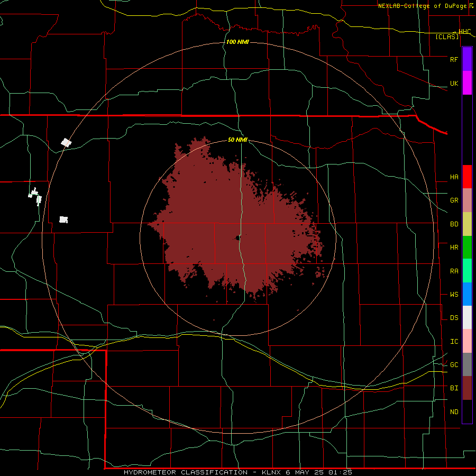Screen dimensions: 476x476
Task: Click the magenta UK legend color swatch
Action: pos(467,83)
